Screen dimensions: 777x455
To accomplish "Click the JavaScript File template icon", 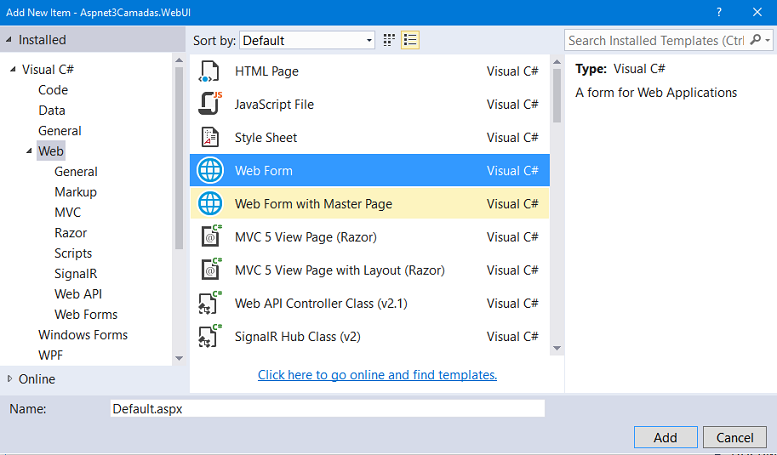I will pos(210,104).
